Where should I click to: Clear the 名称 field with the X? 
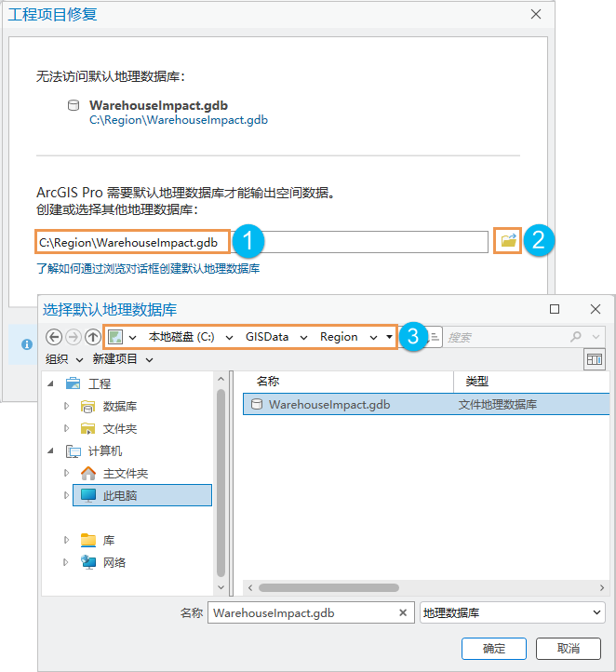coord(403,612)
